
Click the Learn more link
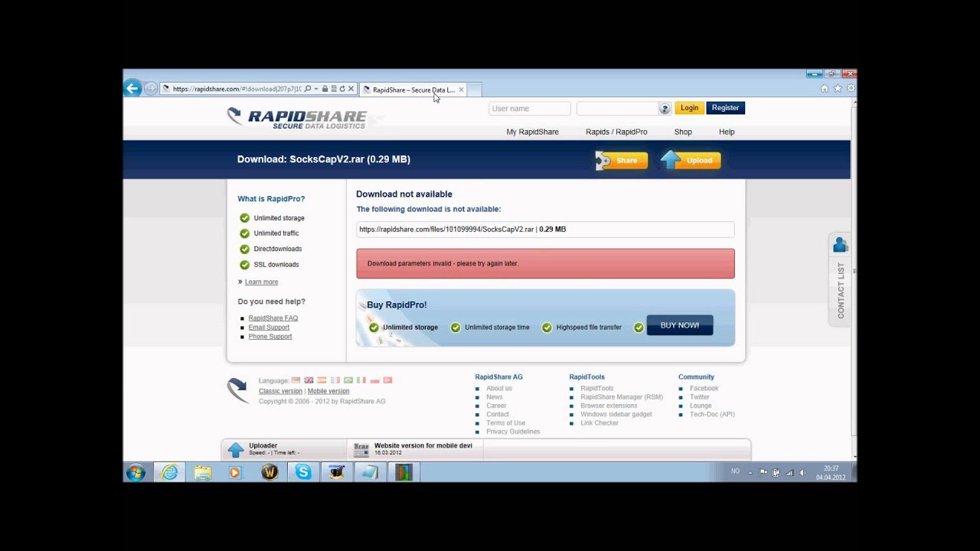[261, 282]
